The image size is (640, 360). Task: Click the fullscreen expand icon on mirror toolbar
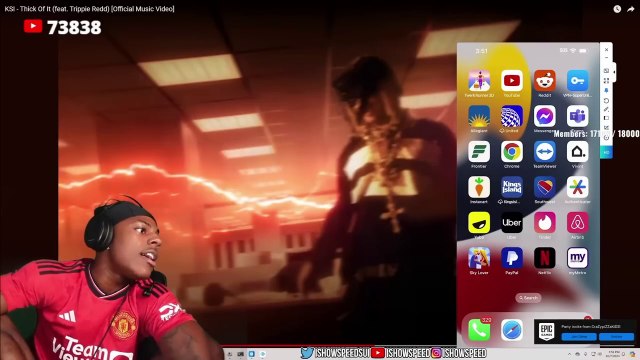tap(606, 81)
